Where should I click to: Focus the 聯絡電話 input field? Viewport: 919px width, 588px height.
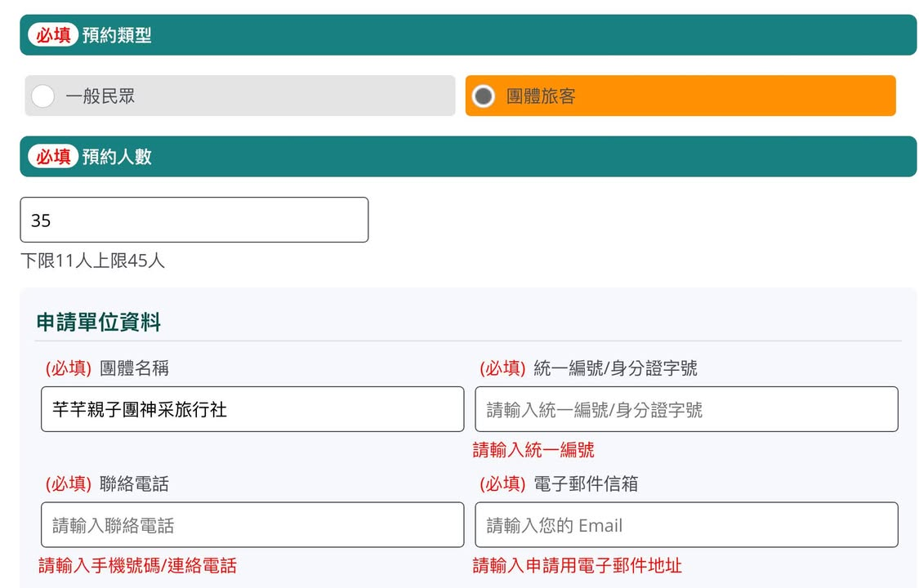pyautogui.click(x=252, y=525)
